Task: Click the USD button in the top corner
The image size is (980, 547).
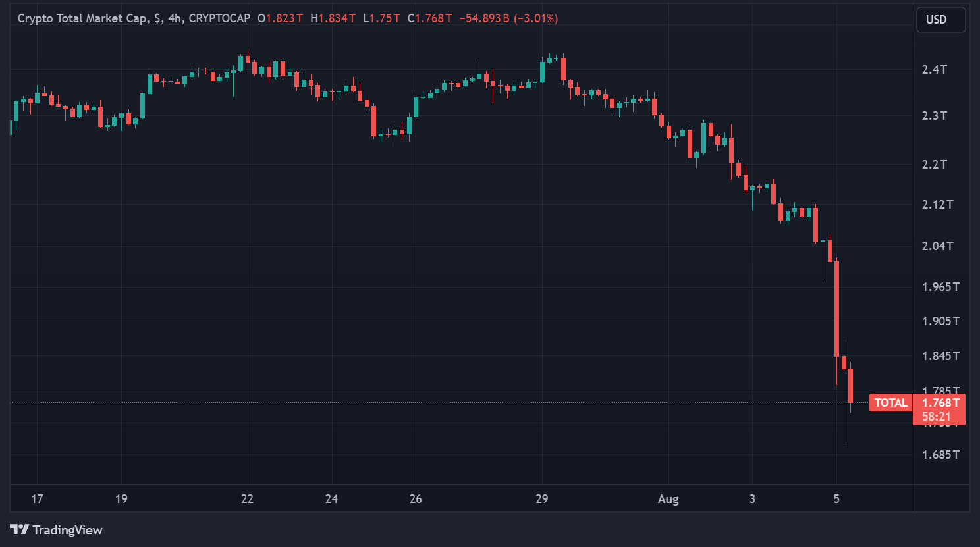Action: (940, 20)
